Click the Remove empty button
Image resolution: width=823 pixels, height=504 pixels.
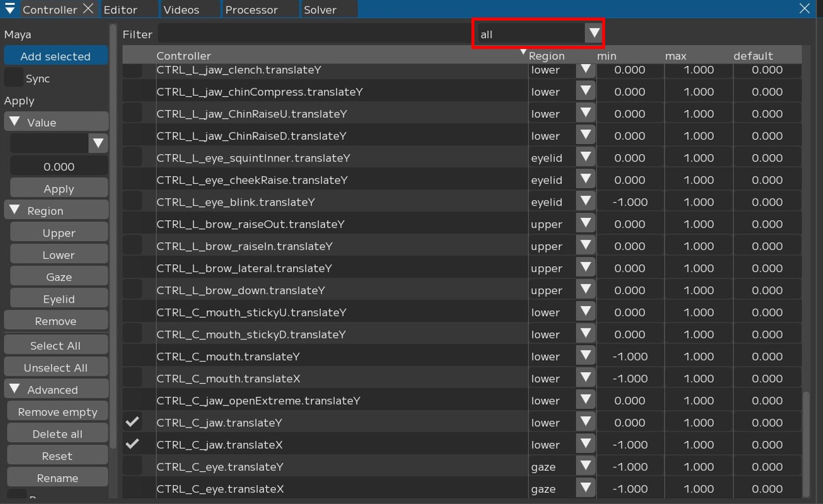[57, 412]
